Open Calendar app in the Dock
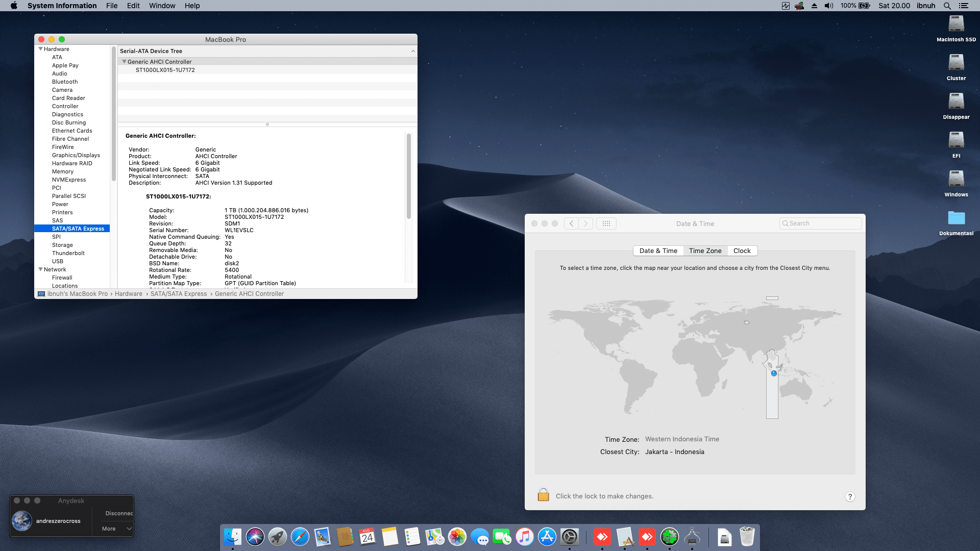 [x=367, y=537]
